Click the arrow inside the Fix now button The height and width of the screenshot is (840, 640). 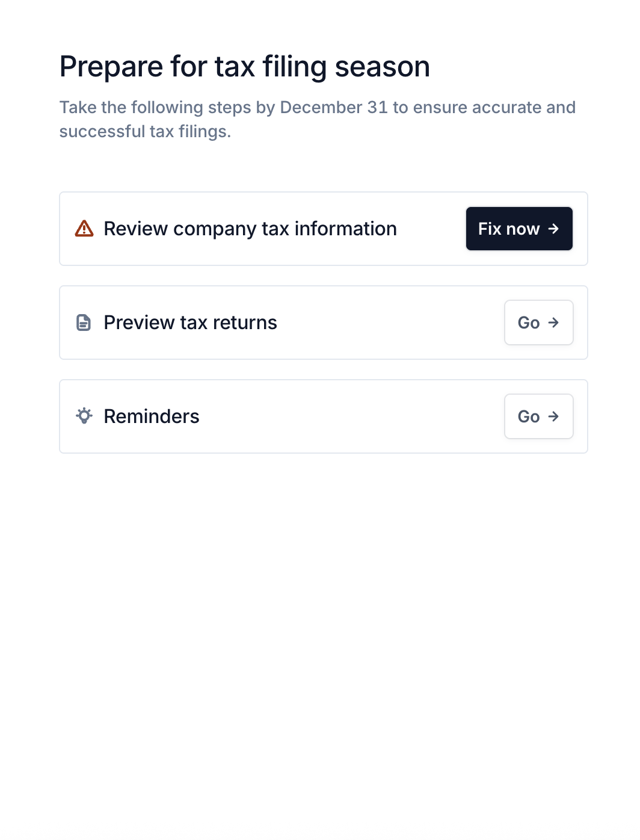[x=554, y=229]
